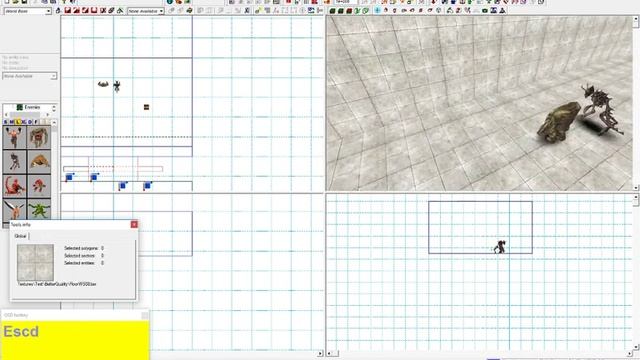Select the brown bull beast enemy thumbnail
This screenshot has height=360, width=640.
pyautogui.click(x=39, y=161)
